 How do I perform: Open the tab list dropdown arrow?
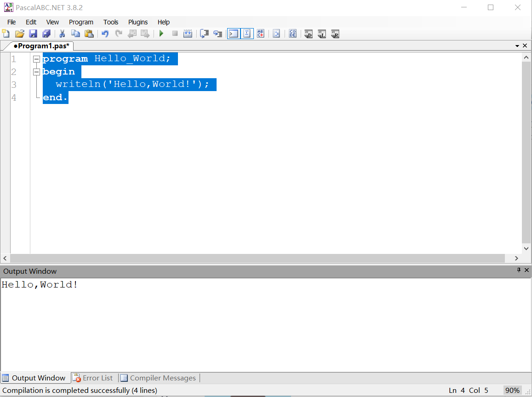coord(517,46)
